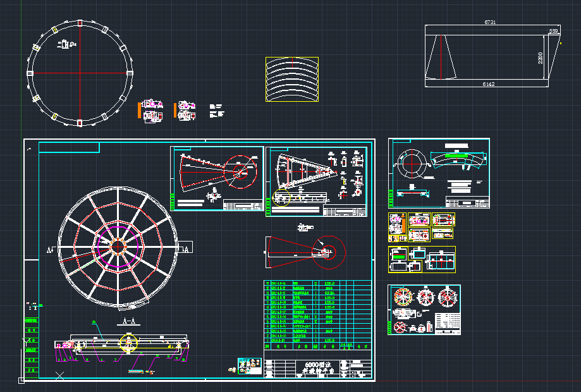Pick the yellow-framed thumbnail with the green block
581x392 pixels.
398,254
